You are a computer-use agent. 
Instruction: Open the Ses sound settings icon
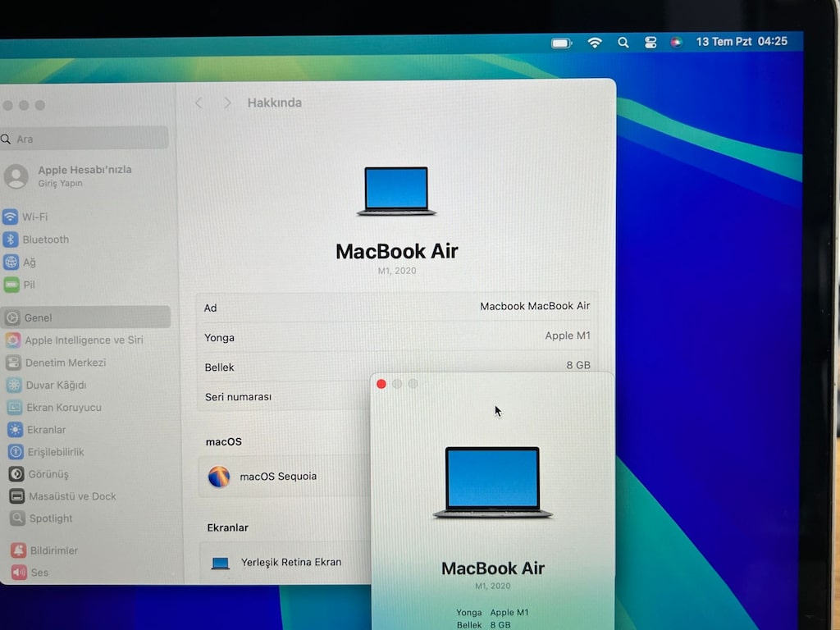click(x=20, y=572)
